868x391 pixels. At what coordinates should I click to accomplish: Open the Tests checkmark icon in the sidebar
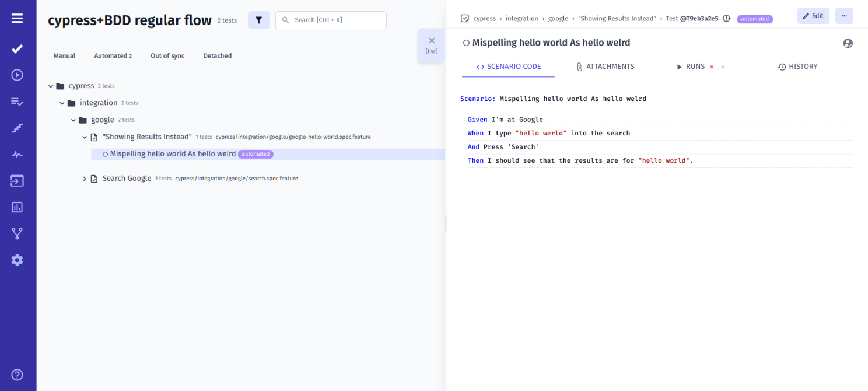(x=17, y=49)
